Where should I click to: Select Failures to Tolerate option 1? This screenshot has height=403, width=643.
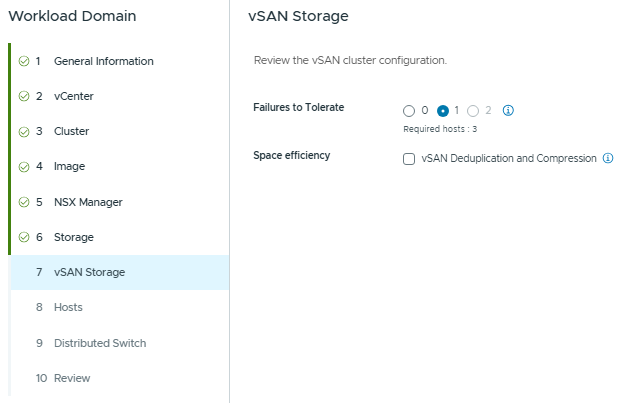[443, 111]
